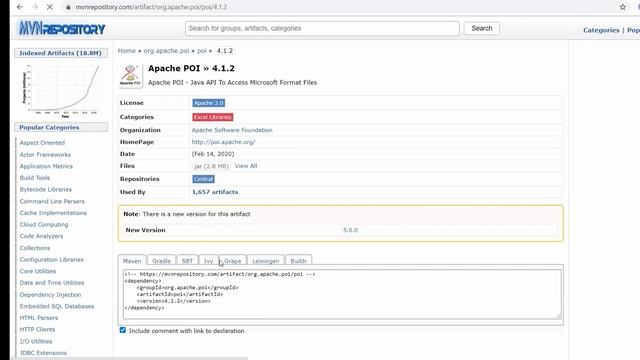This screenshot has width=640, height=360.
Task: Open Apache Software Foundation organization link
Action: pyautogui.click(x=232, y=130)
